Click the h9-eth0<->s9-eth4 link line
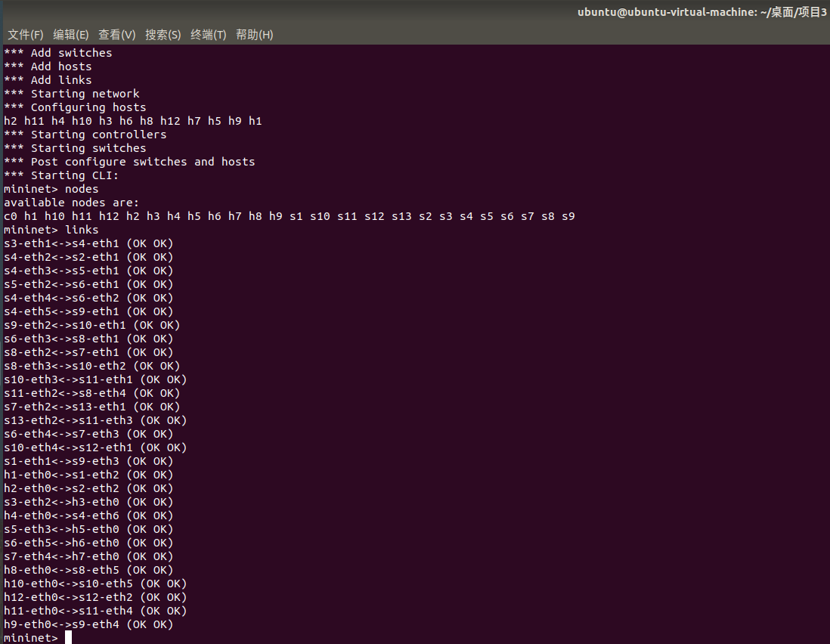This screenshot has width=830, height=644. coord(88,624)
